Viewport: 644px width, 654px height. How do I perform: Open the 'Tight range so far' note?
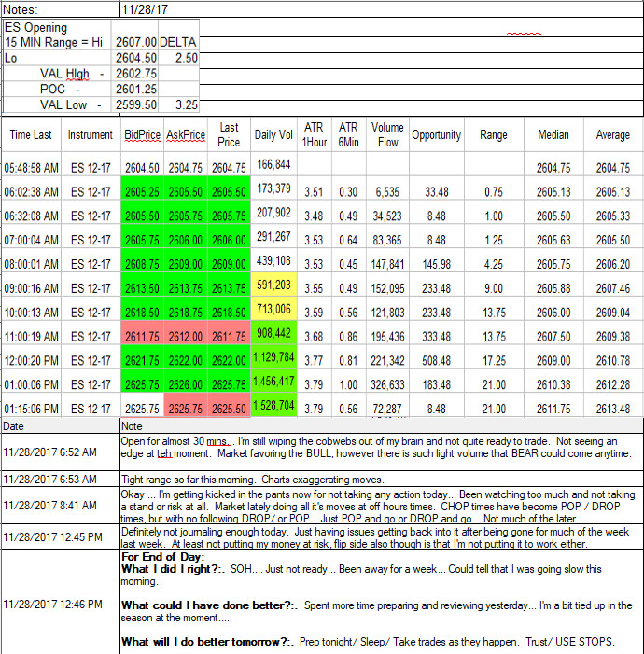pos(382,480)
